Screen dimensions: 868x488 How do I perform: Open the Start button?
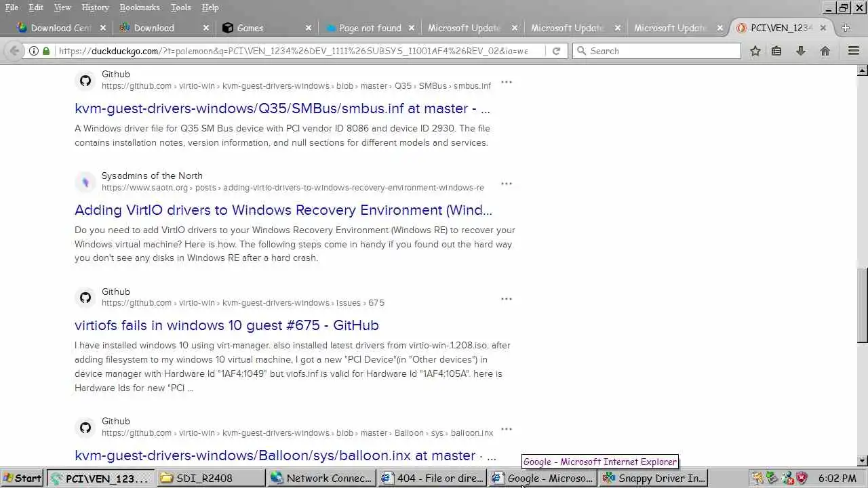coord(22,478)
